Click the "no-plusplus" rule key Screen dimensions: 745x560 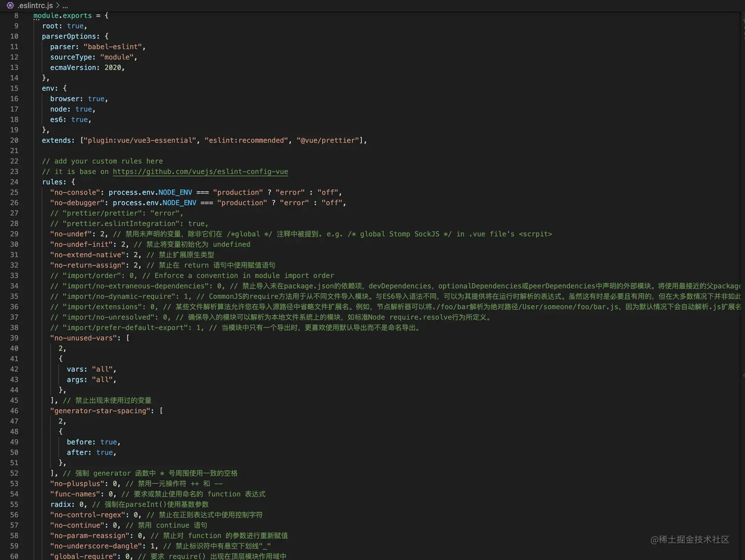[x=77, y=483]
